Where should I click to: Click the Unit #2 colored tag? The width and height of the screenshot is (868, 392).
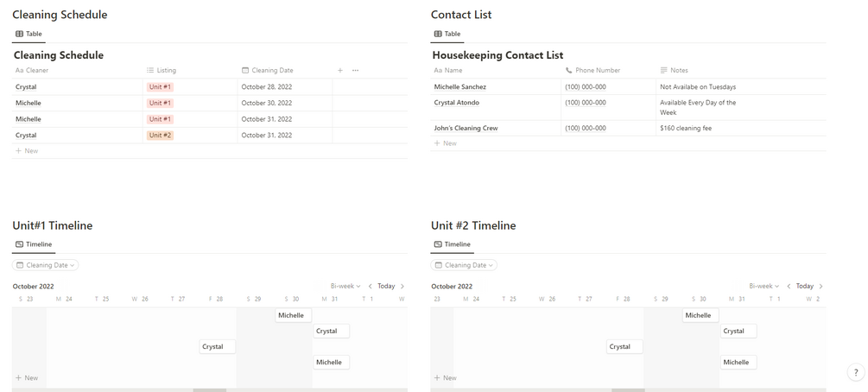click(x=161, y=136)
